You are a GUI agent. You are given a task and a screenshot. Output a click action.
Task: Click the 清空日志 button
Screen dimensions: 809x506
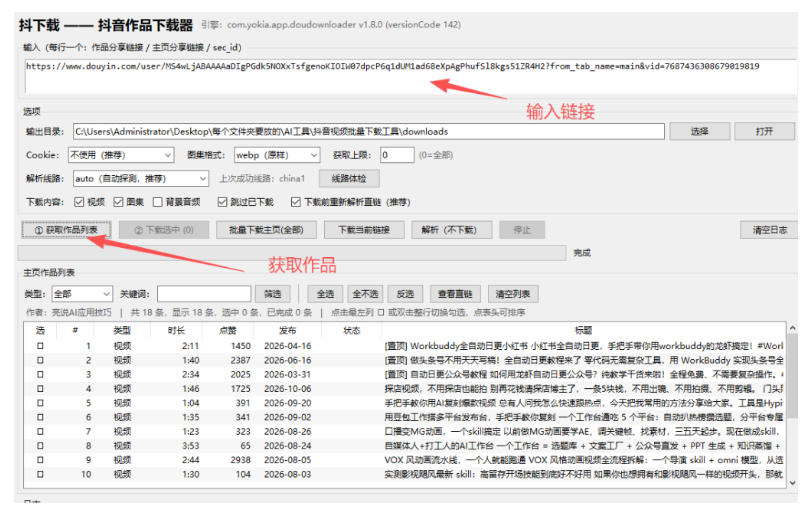point(769,230)
